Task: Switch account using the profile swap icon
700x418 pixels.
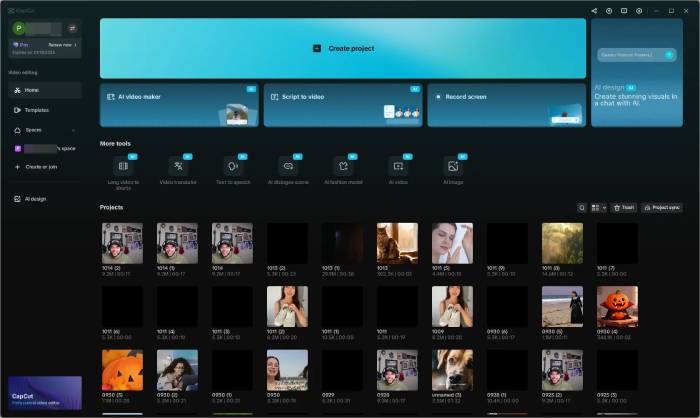Action: [72, 28]
